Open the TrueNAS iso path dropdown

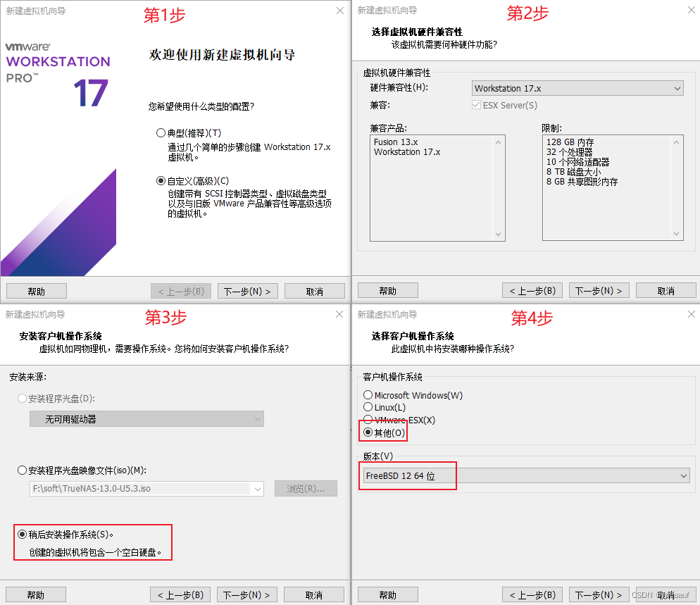[x=258, y=489]
